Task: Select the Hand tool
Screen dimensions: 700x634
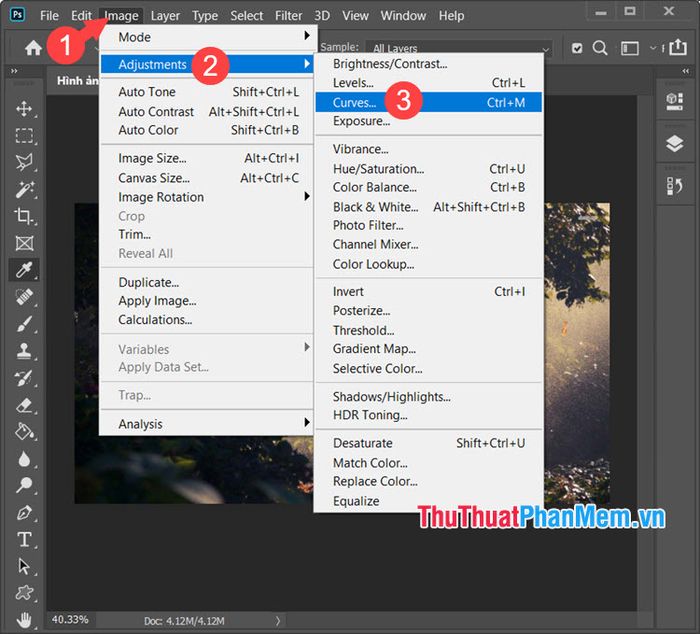Action: pos(24,620)
